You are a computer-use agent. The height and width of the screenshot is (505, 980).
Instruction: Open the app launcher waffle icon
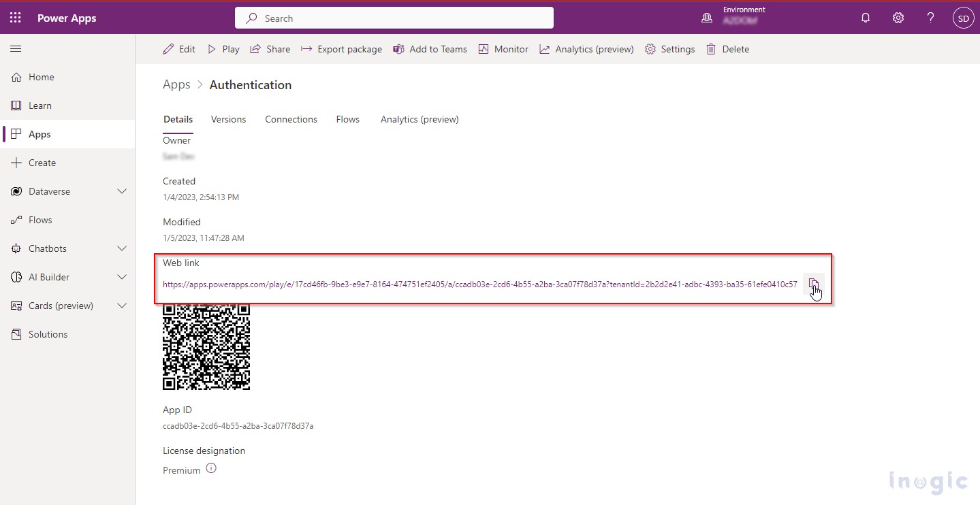pos(16,18)
